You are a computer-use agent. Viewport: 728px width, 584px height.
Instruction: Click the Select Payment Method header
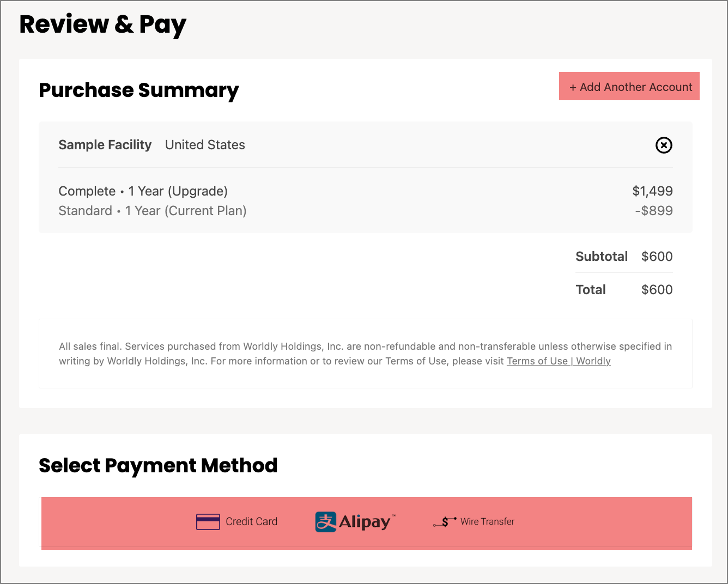[x=158, y=466]
